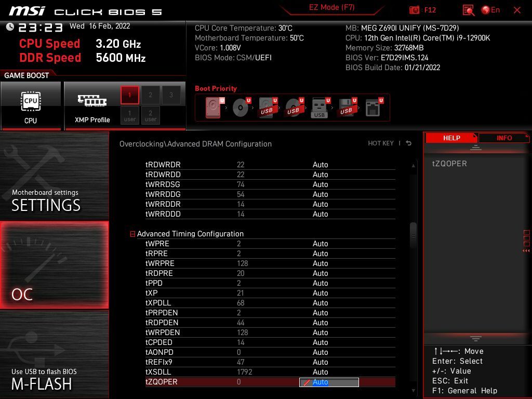Select the optical disc boot device icon

[x=242, y=108]
